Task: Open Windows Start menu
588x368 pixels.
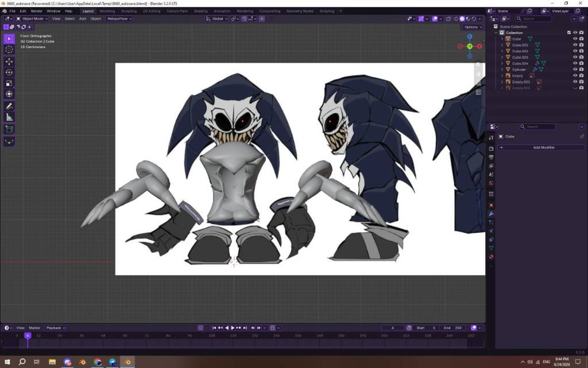Action: (x=7, y=362)
